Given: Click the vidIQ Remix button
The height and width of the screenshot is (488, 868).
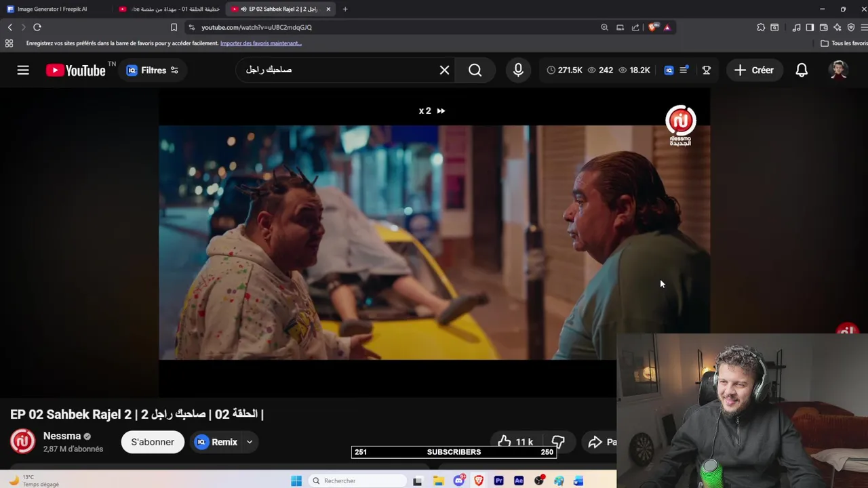Looking at the screenshot, I should (216, 442).
